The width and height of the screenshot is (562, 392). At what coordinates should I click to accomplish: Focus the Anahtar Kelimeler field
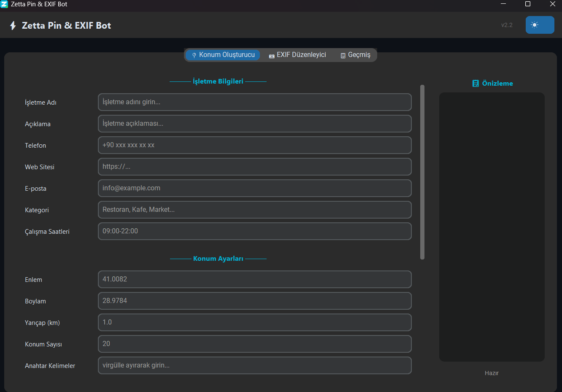[255, 365]
